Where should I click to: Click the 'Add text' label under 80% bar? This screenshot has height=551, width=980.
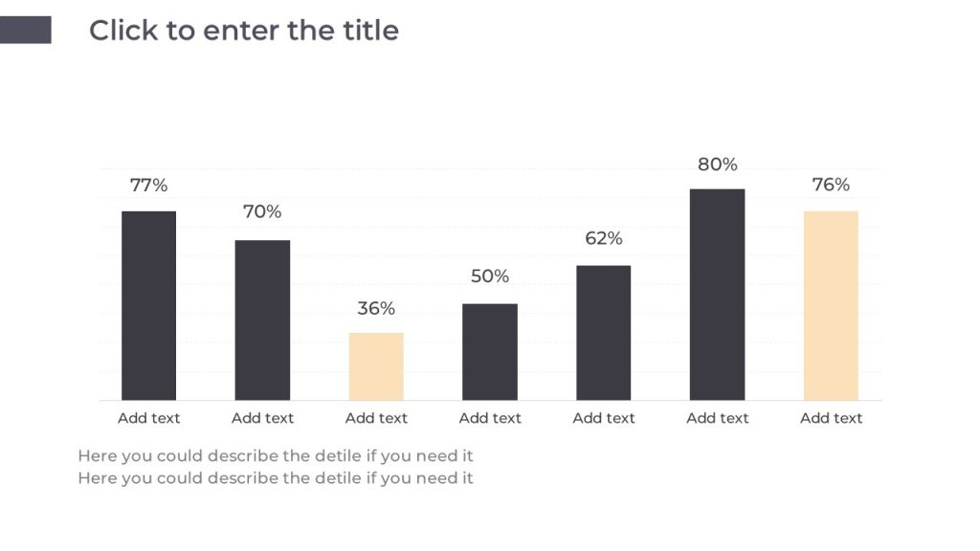[x=718, y=418]
